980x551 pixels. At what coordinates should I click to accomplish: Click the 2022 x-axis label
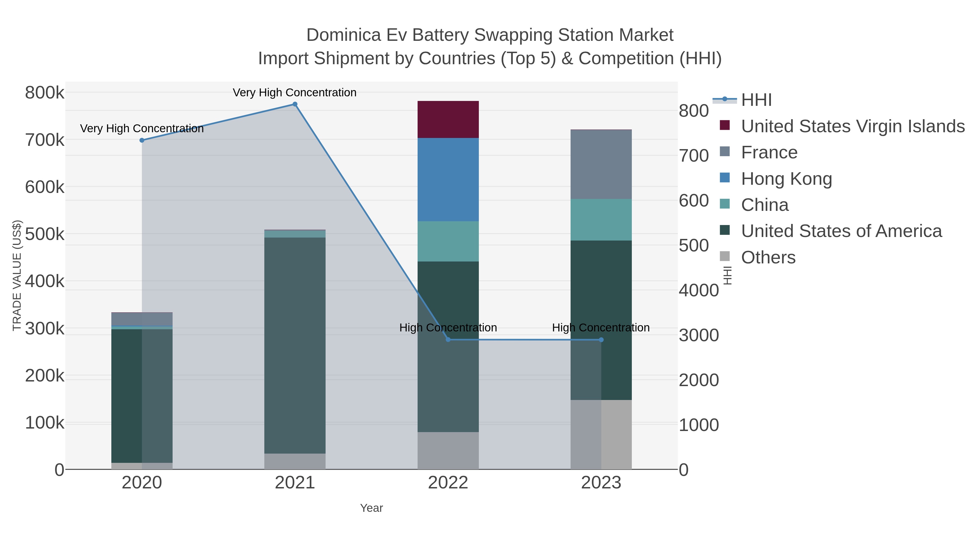pyautogui.click(x=448, y=483)
